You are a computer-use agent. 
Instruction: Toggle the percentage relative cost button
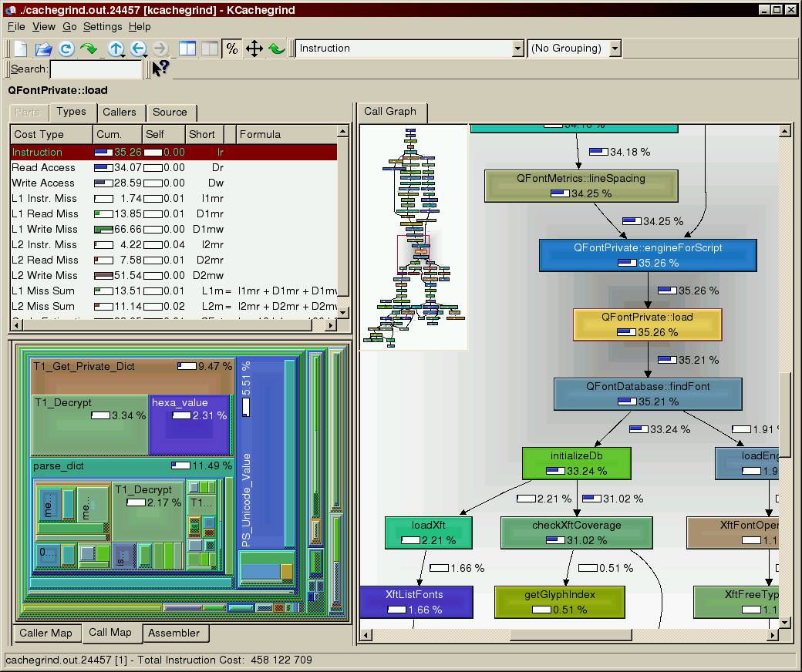[x=231, y=49]
